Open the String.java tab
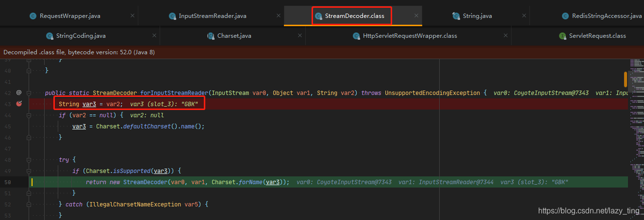This screenshot has height=220, width=644. 477,16
